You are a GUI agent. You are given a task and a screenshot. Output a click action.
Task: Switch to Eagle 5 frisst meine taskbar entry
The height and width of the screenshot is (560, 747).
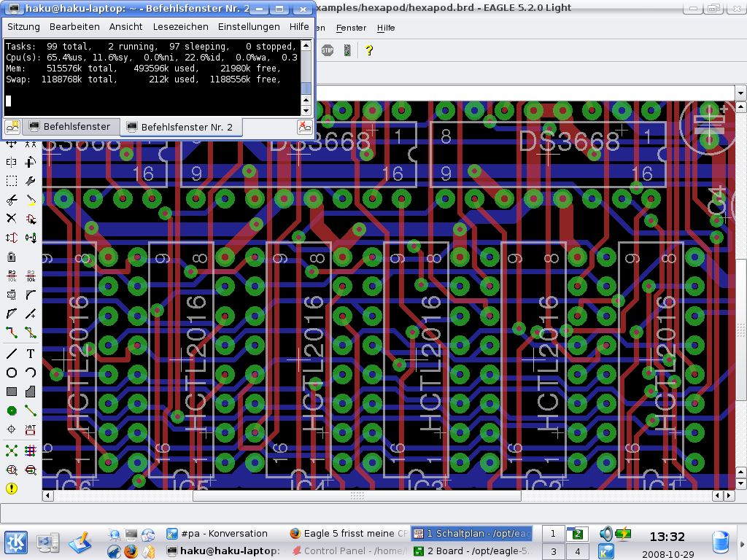[348, 534]
